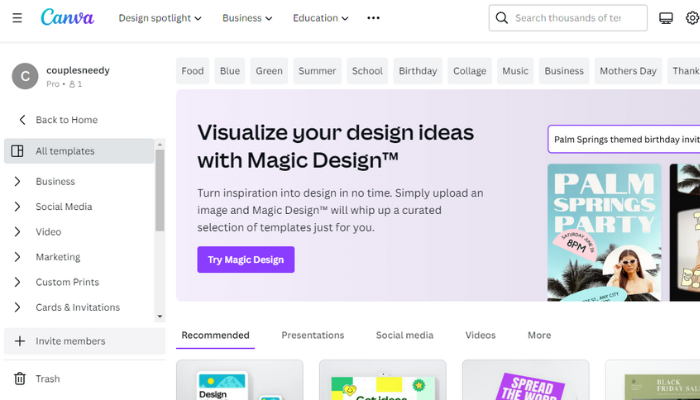Filter by the Mothers Day tag
The image size is (700, 400).
(628, 71)
